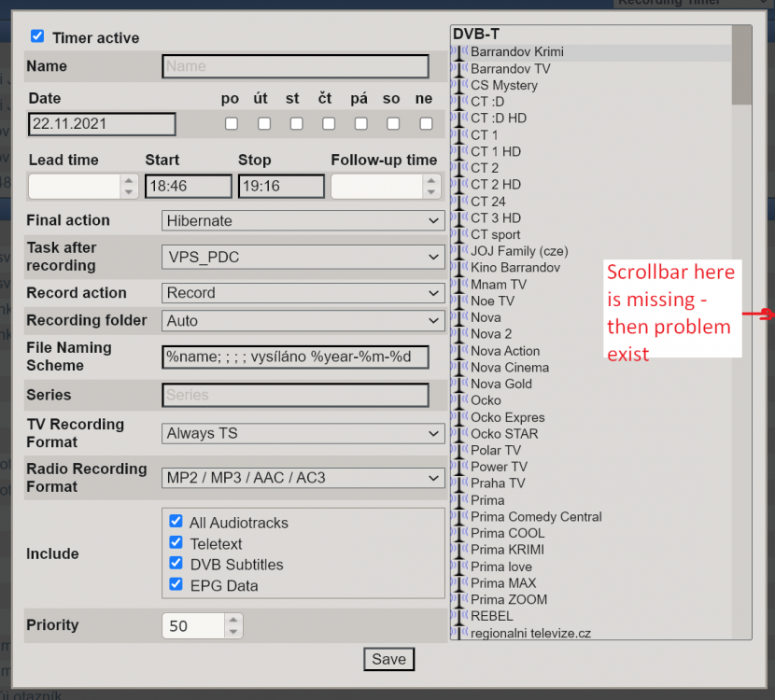Open the TV Recording Format dropdown
The height and width of the screenshot is (700, 775).
(x=303, y=433)
